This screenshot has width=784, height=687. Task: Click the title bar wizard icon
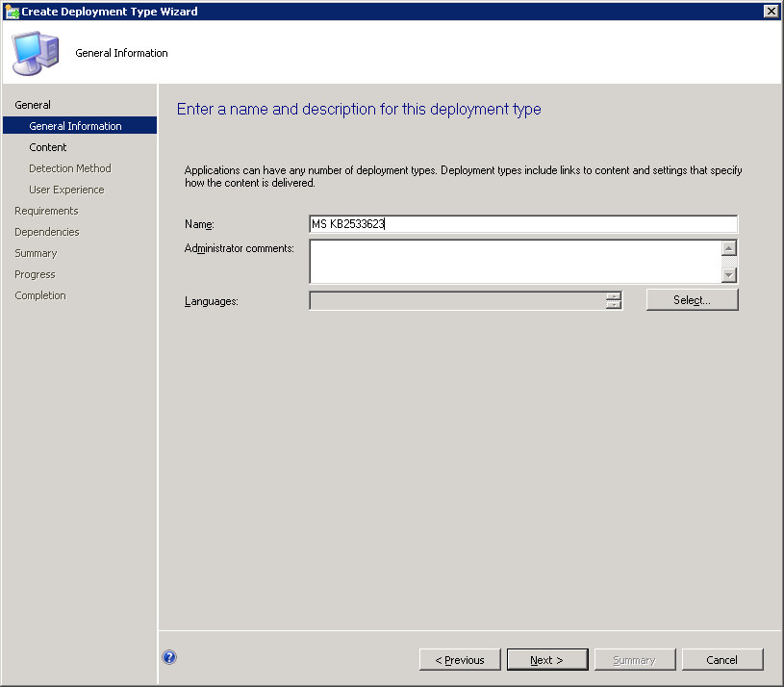(x=12, y=12)
